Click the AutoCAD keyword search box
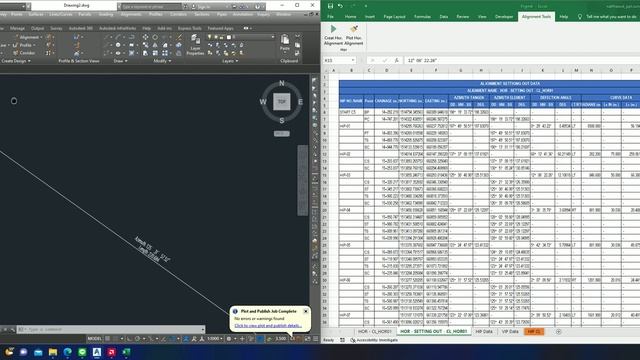Image resolution: width=640 pixels, height=360 pixels. tap(150, 7)
